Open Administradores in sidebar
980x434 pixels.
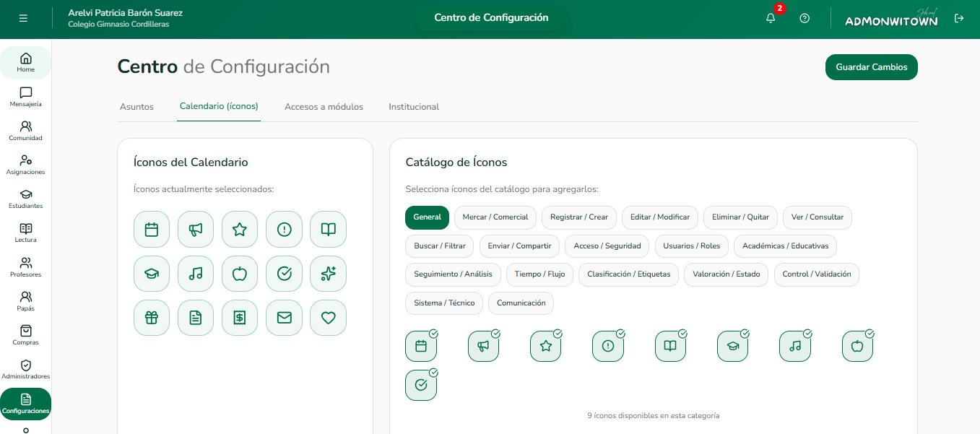[26, 369]
